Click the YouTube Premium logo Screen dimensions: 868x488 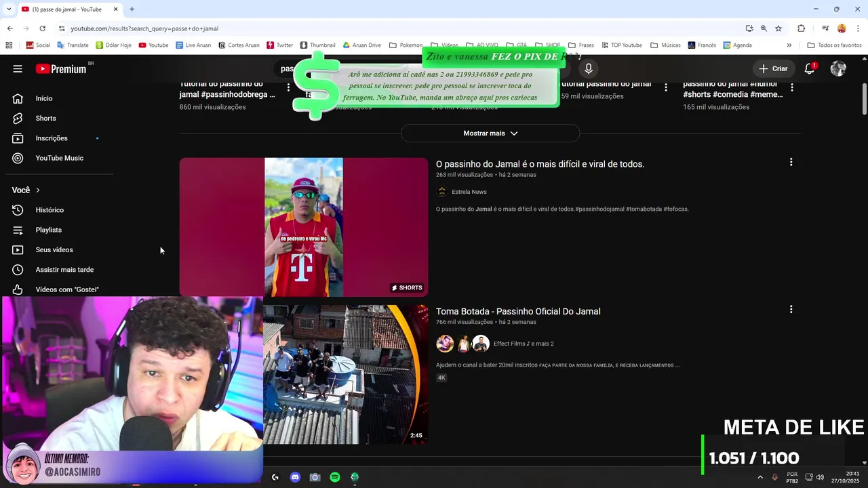[x=61, y=68]
